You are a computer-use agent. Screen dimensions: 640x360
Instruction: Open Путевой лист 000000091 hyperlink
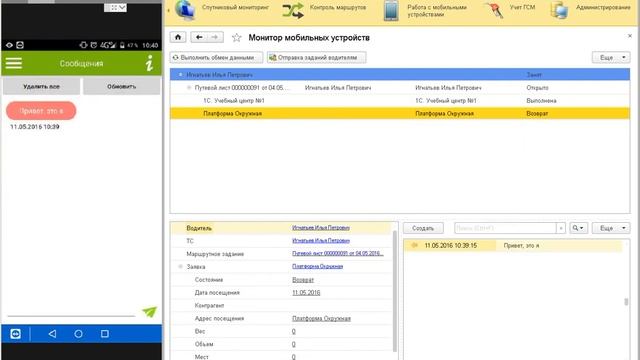click(338, 253)
